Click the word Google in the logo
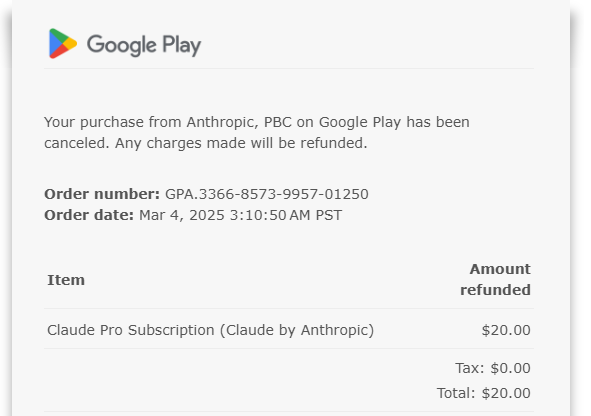The image size is (591, 416). [122, 45]
